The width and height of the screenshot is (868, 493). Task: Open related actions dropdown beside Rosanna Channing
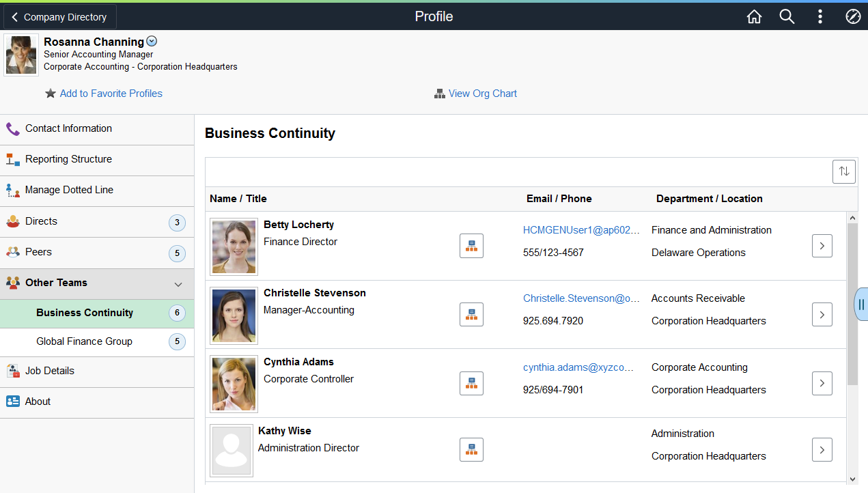click(x=152, y=42)
